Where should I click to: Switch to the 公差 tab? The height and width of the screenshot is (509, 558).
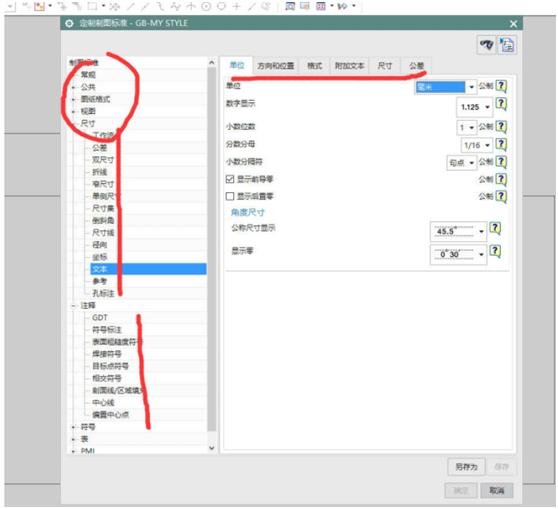pyautogui.click(x=416, y=66)
